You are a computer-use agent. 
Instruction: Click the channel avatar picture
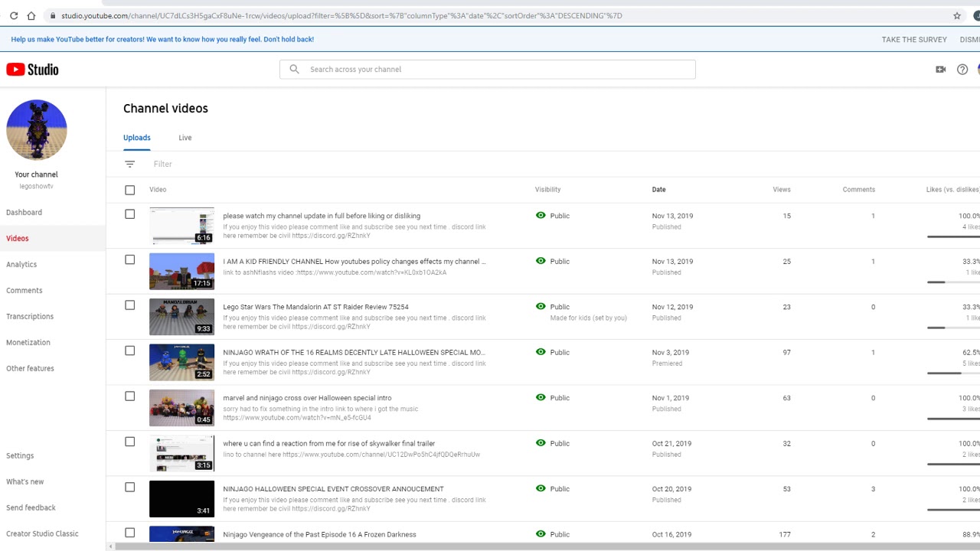click(x=37, y=129)
